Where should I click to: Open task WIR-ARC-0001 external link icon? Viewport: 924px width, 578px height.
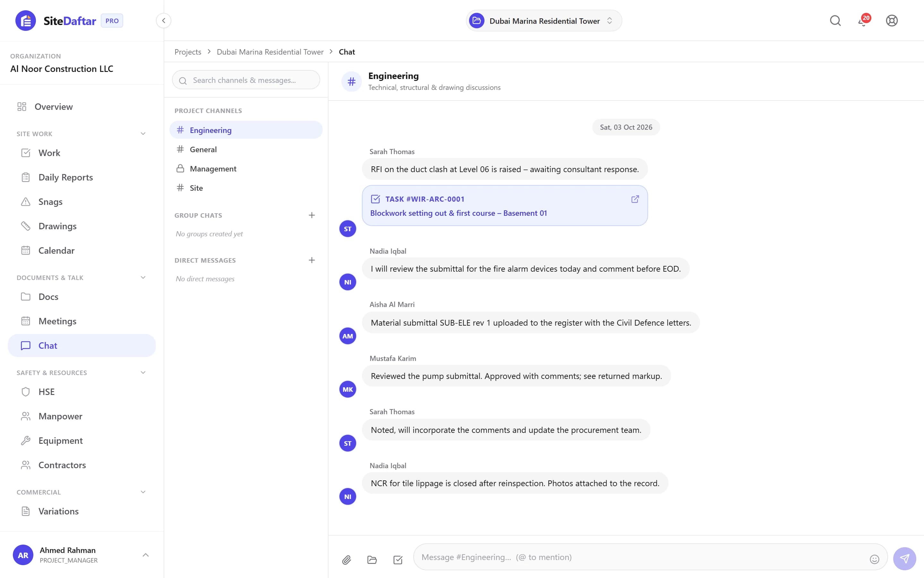pyautogui.click(x=635, y=199)
